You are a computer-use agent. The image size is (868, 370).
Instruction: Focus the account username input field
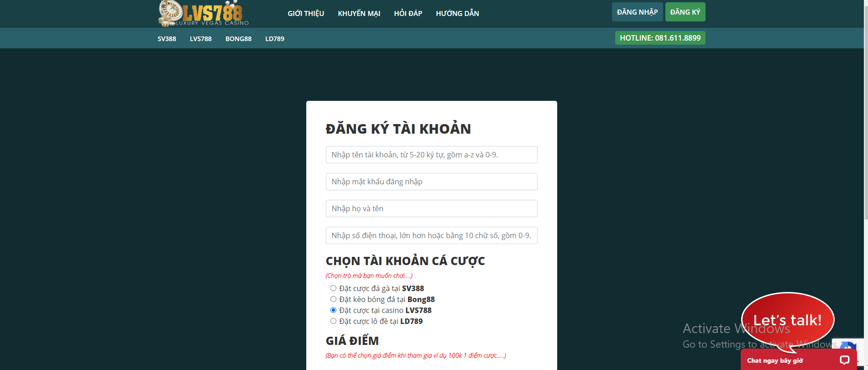[432, 155]
